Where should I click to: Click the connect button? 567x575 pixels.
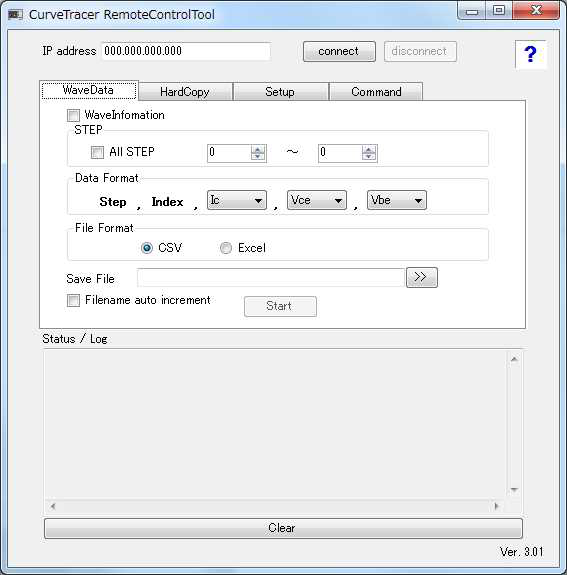point(339,51)
